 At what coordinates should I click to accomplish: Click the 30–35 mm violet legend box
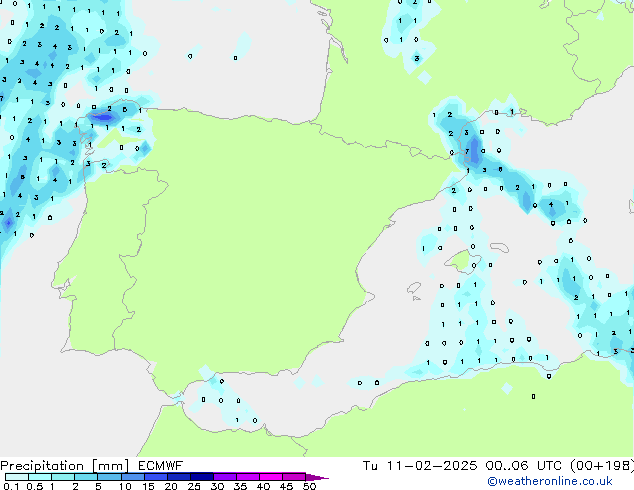(x=224, y=477)
